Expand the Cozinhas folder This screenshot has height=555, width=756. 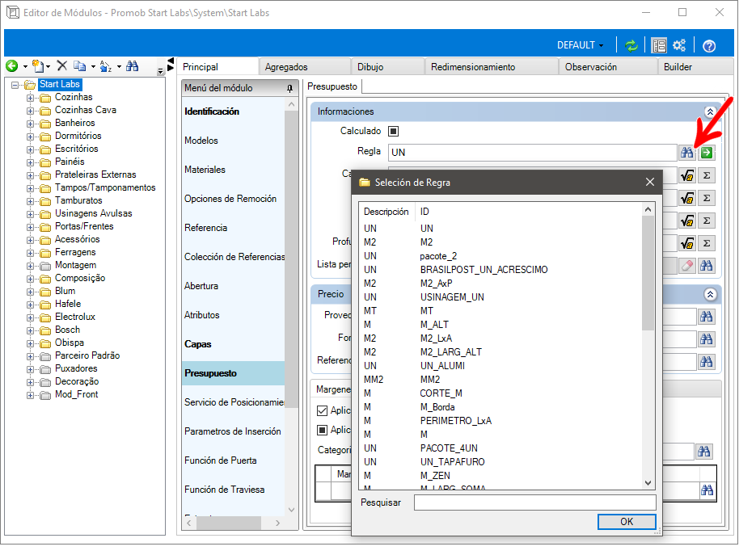(x=31, y=98)
